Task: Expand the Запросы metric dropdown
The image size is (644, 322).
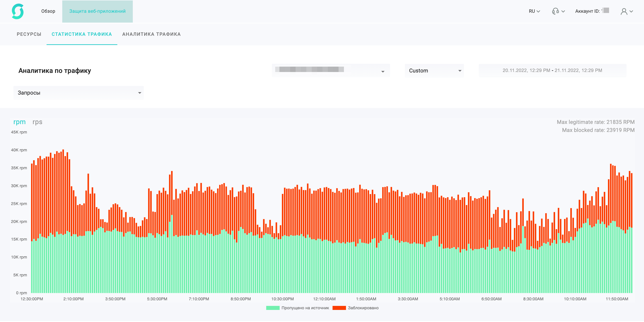Action: 79,93
